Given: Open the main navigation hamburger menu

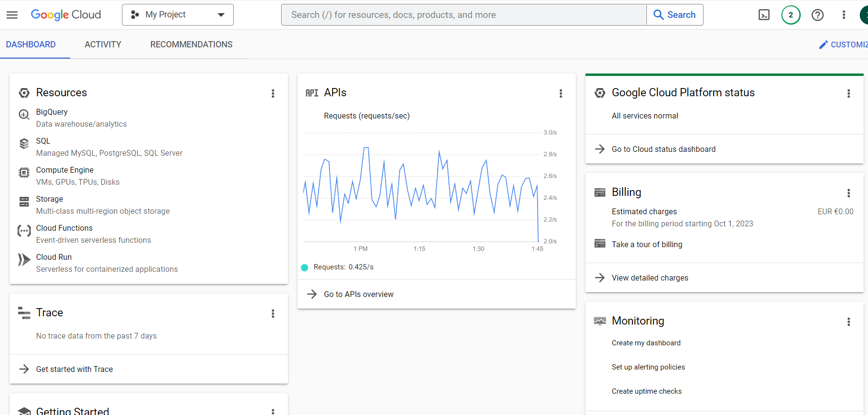Looking at the screenshot, I should coord(12,15).
